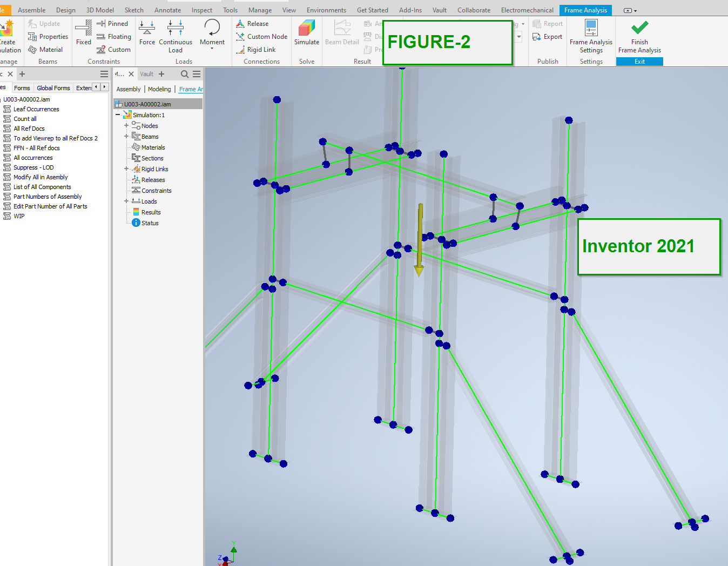Add a beam Release connection
Screen dimensions: 728x566
252,24
